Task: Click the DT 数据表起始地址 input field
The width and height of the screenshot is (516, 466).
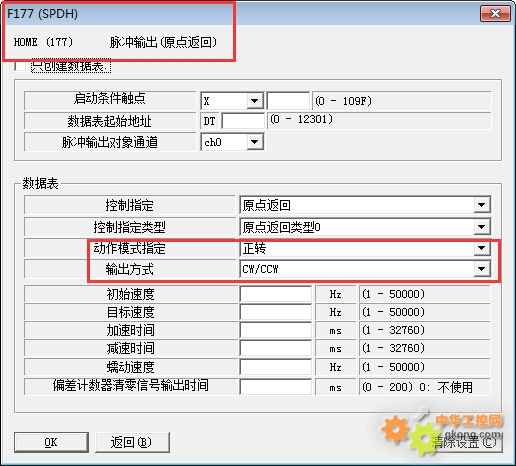Action: pyautogui.click(x=243, y=121)
